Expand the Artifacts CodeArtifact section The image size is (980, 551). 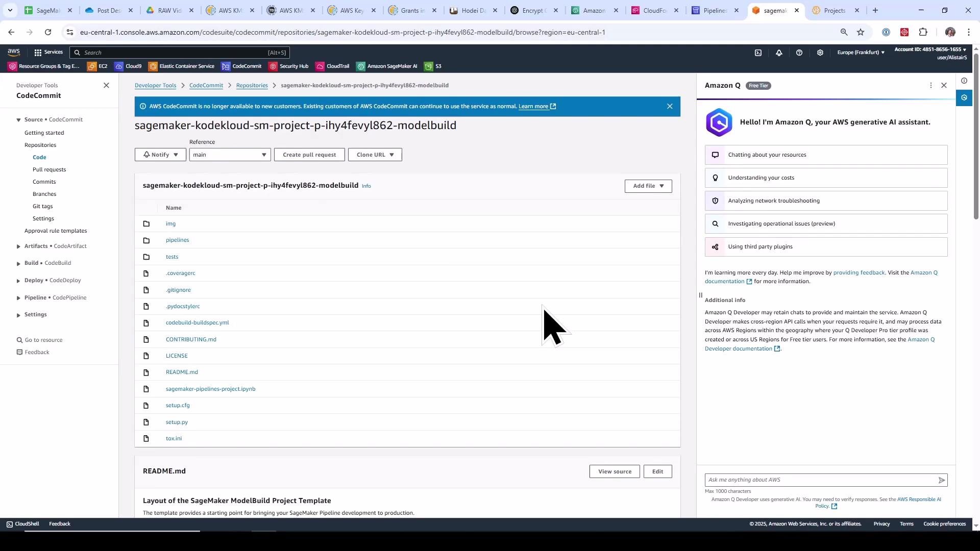coord(18,246)
